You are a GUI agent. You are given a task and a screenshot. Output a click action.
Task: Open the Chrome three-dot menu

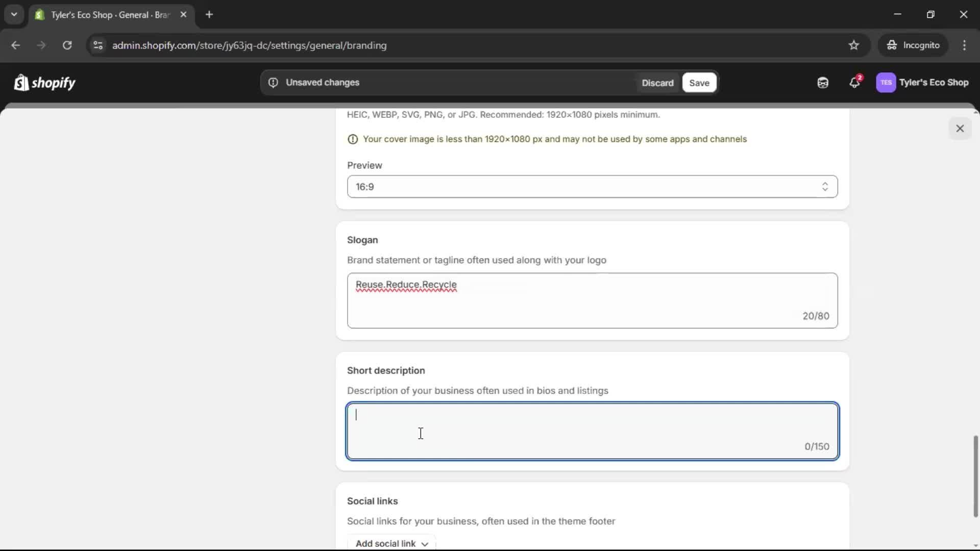pyautogui.click(x=965, y=45)
